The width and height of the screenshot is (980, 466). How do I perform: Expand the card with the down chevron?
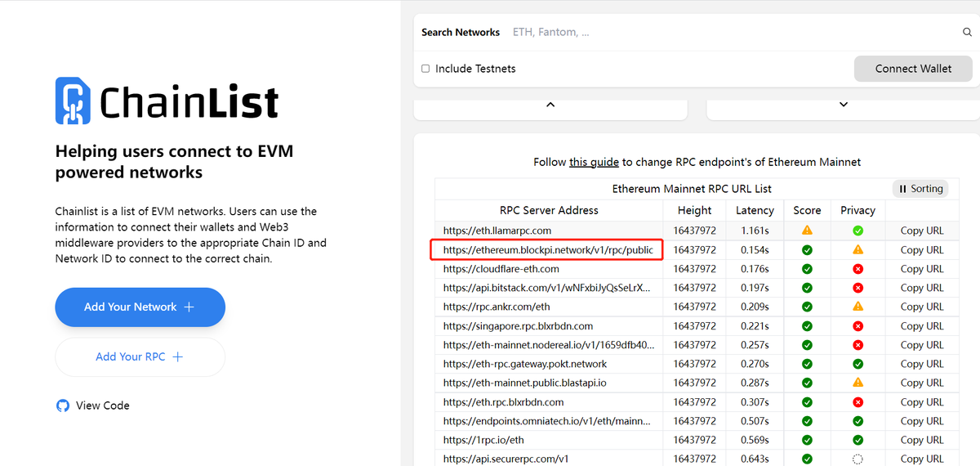click(x=844, y=105)
